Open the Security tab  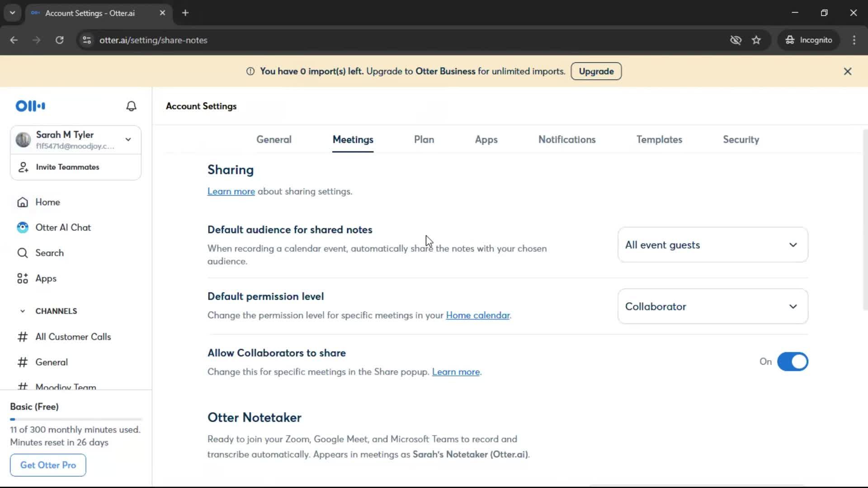pos(741,140)
